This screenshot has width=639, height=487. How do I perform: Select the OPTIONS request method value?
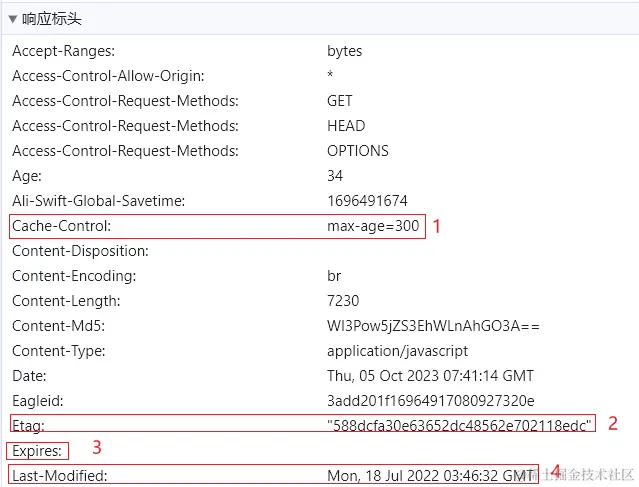357,151
